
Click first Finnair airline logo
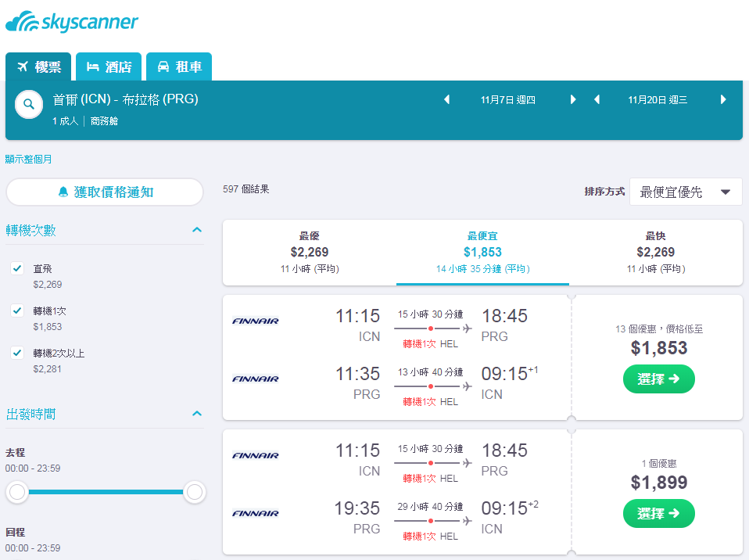[x=255, y=321]
